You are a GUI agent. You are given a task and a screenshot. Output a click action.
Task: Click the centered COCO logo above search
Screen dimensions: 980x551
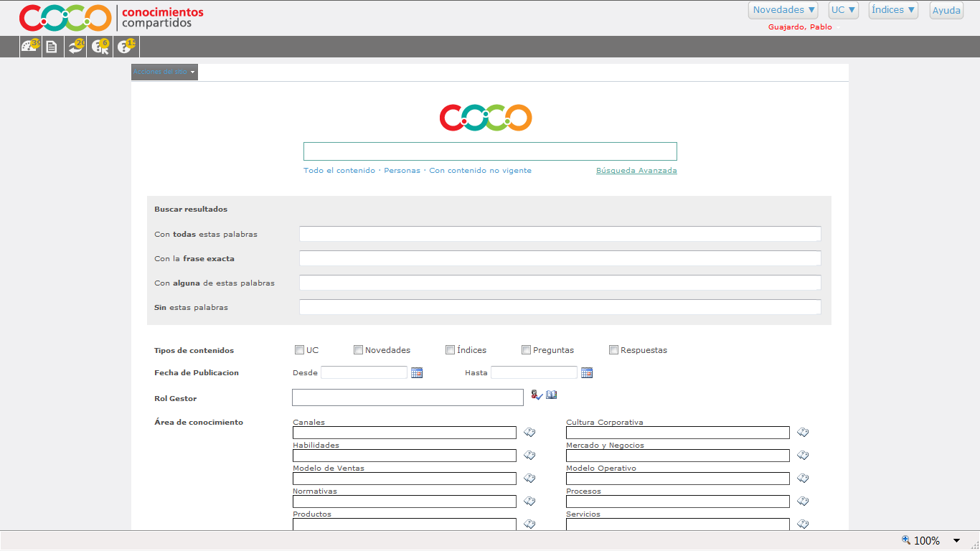tap(486, 118)
